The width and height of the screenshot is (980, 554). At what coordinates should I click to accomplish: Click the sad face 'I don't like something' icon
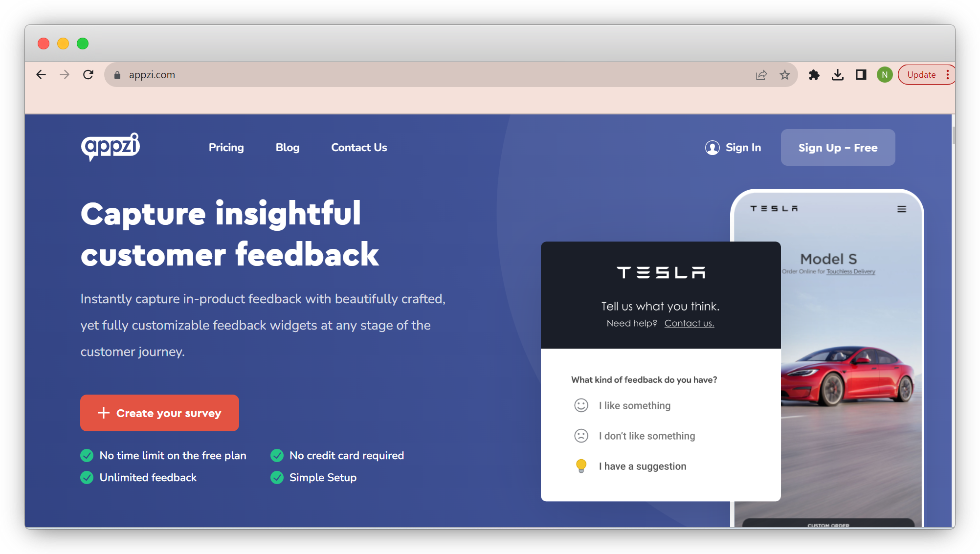pos(580,436)
